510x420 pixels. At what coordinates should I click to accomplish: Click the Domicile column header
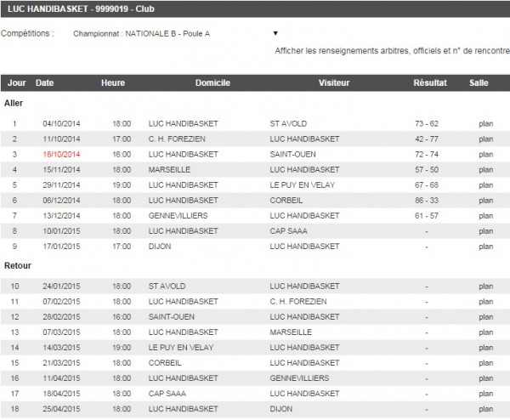[212, 82]
